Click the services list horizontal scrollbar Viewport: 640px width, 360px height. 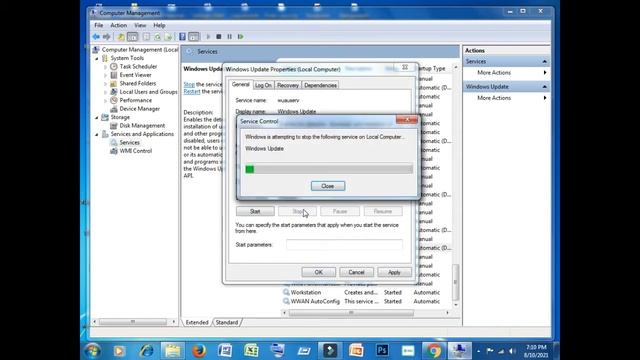[351, 313]
